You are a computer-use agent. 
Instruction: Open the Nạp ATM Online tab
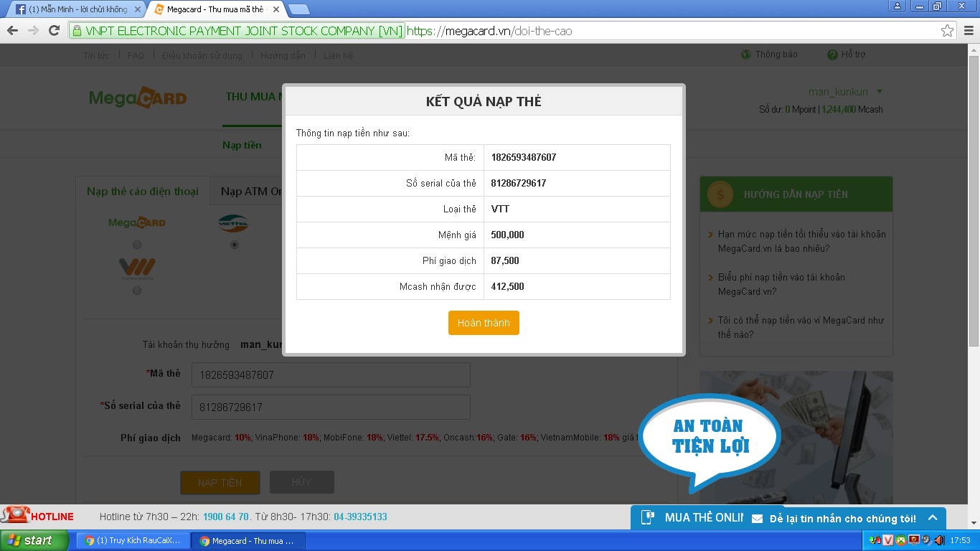251,192
